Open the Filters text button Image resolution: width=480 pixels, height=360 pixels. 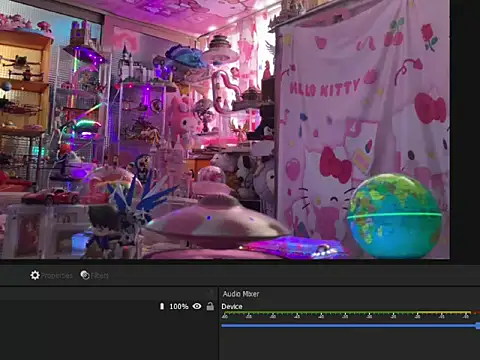pyautogui.click(x=100, y=276)
